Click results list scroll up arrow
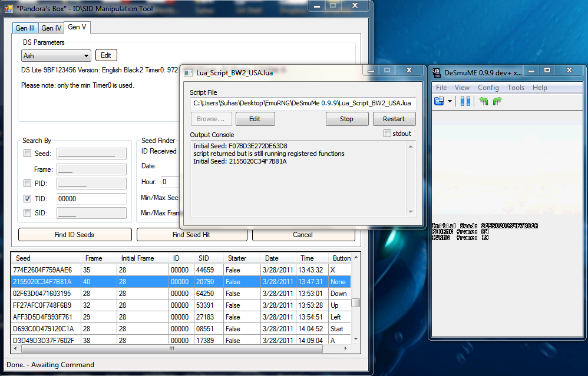This screenshot has width=588, height=376. [355, 257]
